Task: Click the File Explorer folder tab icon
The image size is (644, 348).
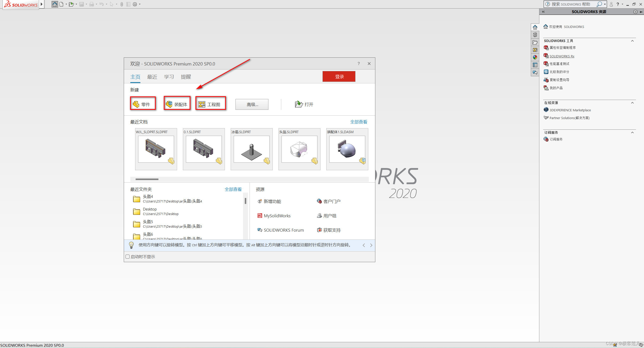Action: click(535, 42)
